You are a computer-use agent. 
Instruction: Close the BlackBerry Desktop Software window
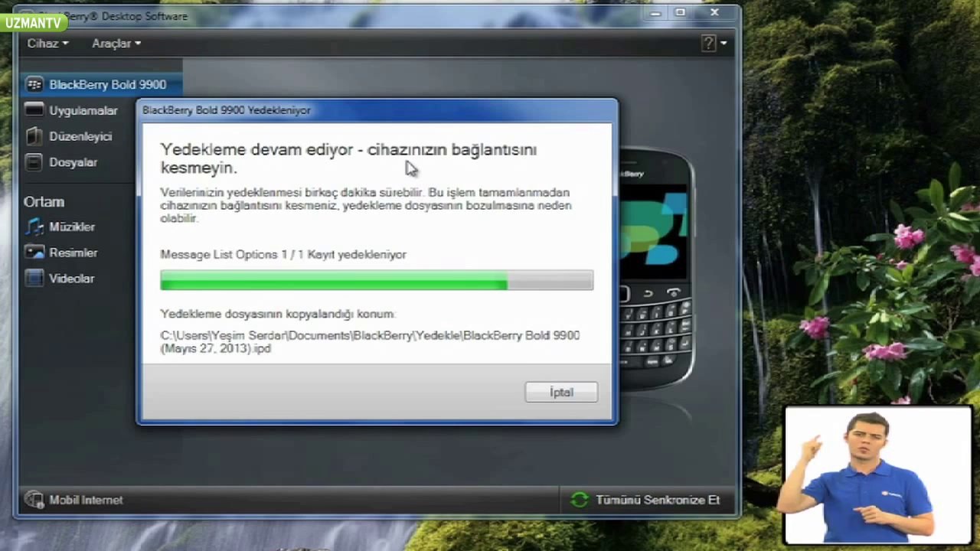pyautogui.click(x=714, y=13)
